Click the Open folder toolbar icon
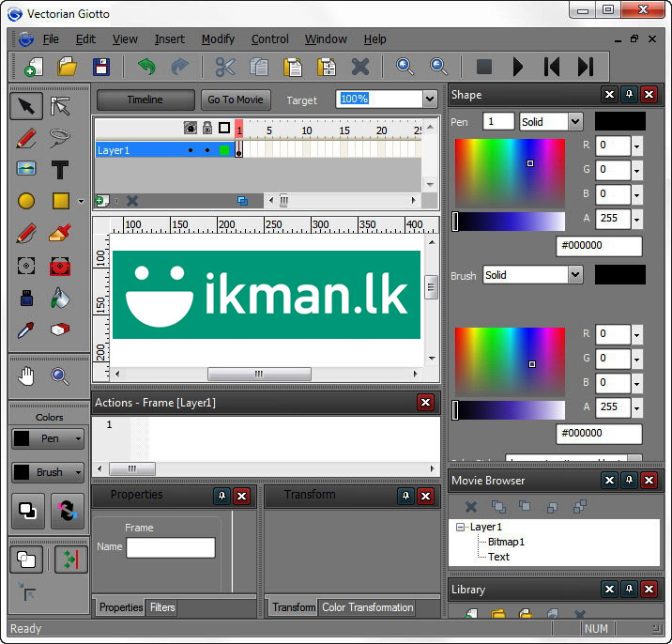Image resolution: width=672 pixels, height=644 pixels. (68, 67)
